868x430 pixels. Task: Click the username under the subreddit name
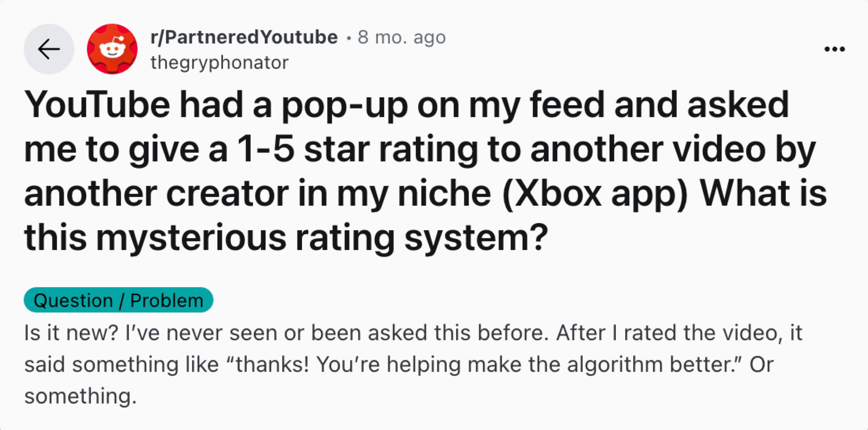220,62
